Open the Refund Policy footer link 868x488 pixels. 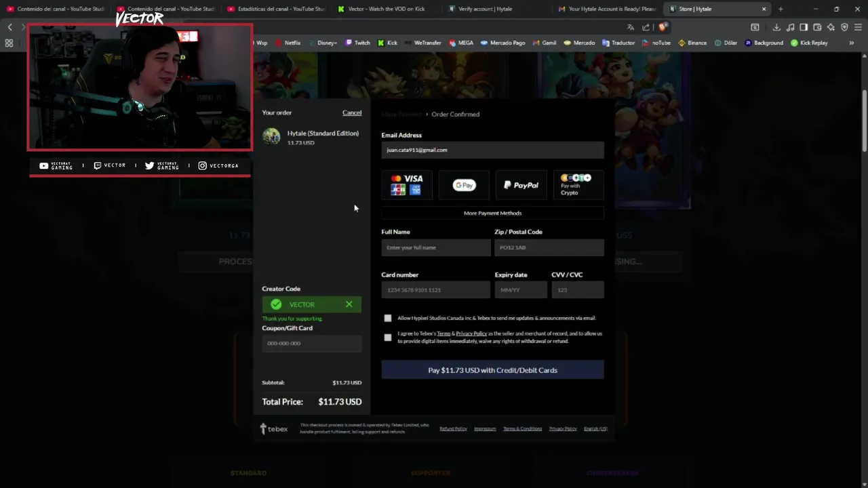(453, 428)
